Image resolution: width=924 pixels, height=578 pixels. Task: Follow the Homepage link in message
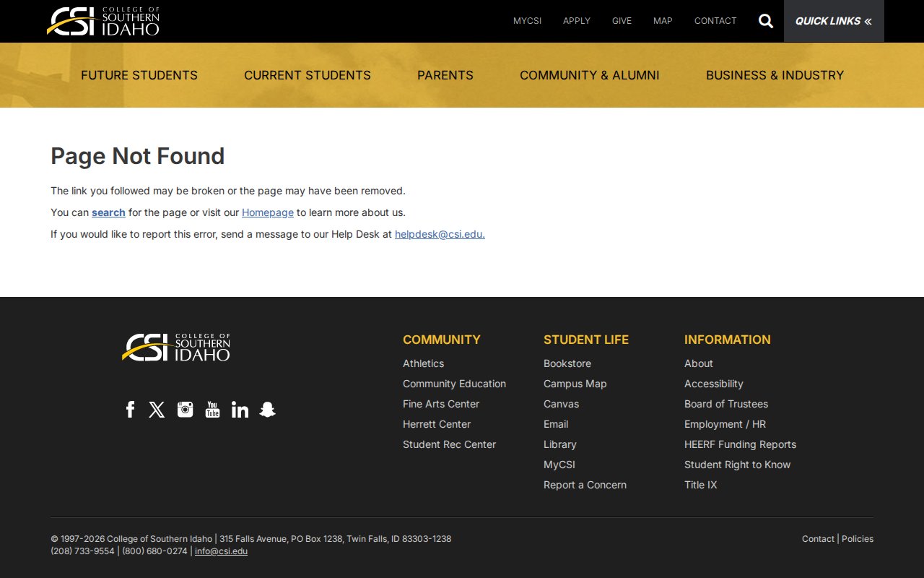tap(267, 212)
